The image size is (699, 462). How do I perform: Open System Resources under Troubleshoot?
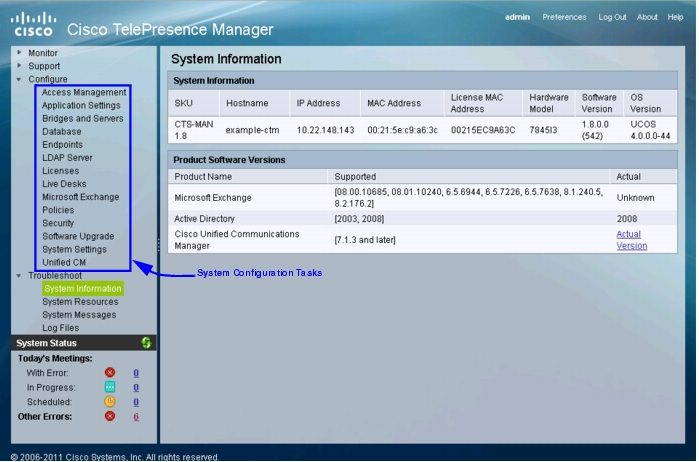(x=80, y=302)
